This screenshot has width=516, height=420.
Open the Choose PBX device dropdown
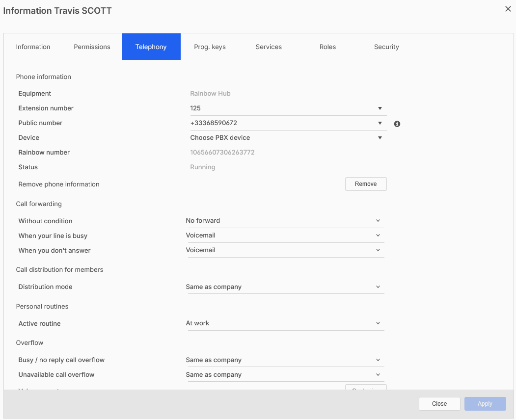pyautogui.click(x=288, y=138)
